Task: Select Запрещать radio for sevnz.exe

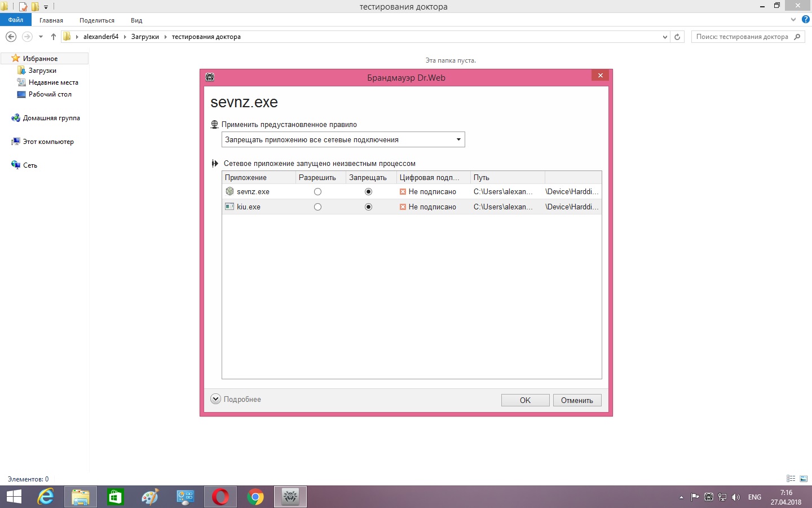Action: pyautogui.click(x=368, y=192)
